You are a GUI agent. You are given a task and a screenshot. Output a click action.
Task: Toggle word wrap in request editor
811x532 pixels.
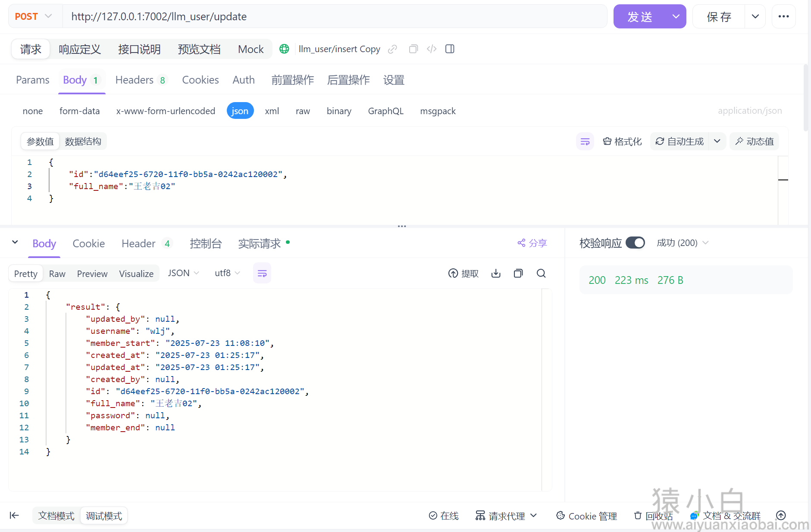tap(585, 142)
